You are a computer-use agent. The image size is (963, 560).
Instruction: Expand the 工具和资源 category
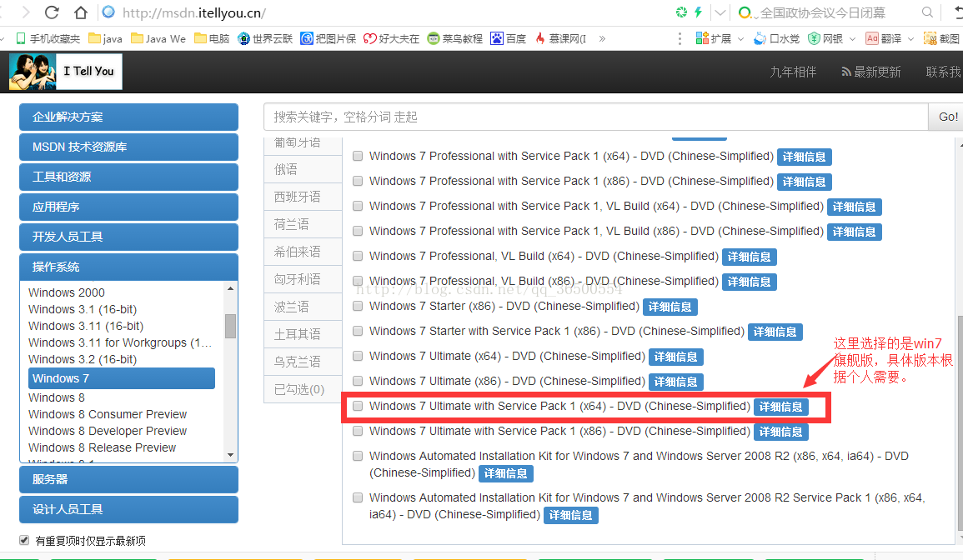(128, 177)
